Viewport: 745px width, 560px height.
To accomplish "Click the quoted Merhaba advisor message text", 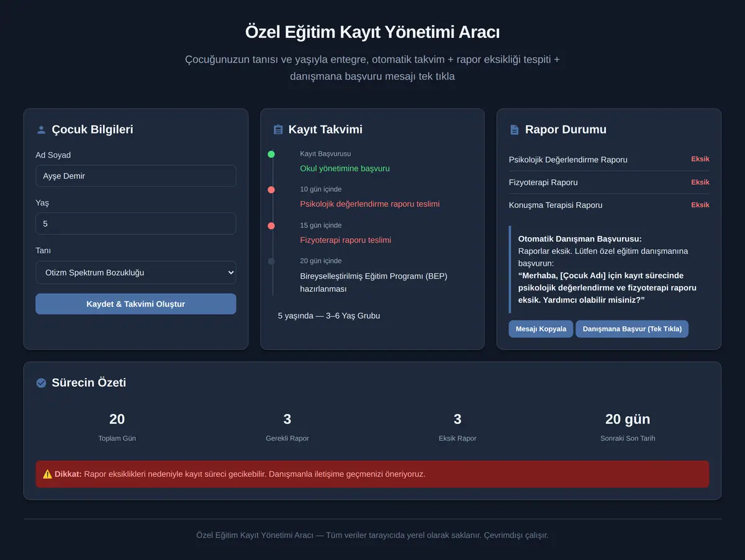I will tap(607, 287).
